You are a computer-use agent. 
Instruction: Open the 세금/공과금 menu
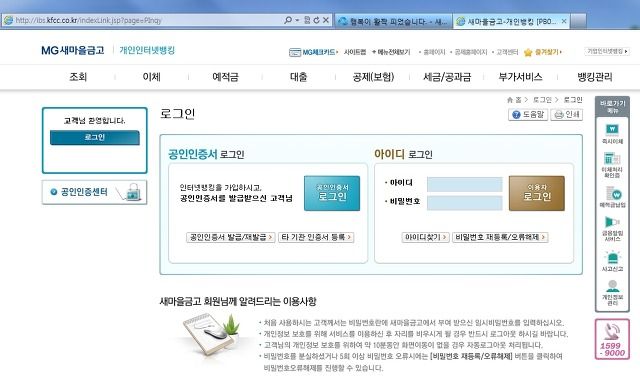(447, 77)
